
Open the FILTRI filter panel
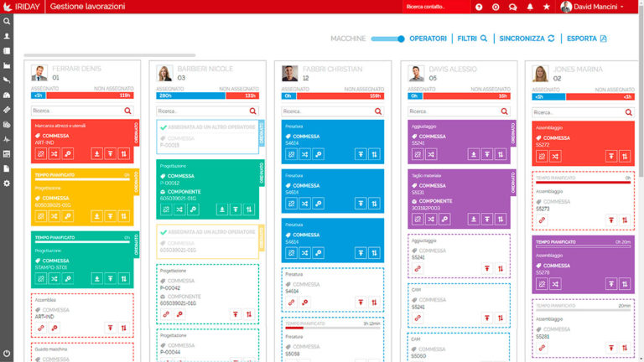pos(472,39)
